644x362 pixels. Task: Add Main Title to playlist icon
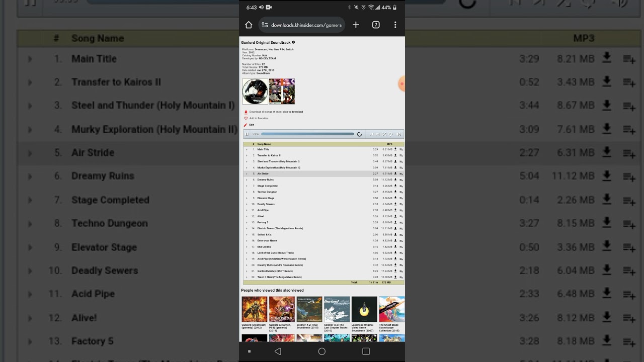(401, 149)
